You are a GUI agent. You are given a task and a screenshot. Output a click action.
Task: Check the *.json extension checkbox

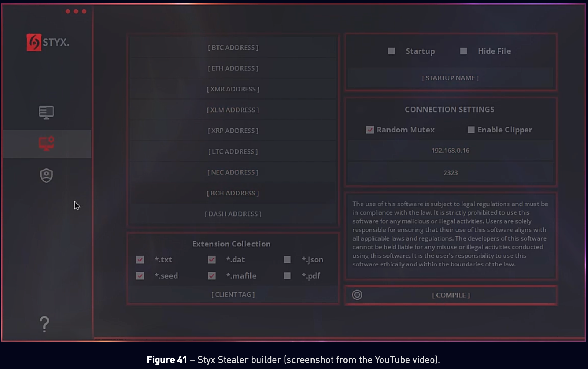click(287, 259)
